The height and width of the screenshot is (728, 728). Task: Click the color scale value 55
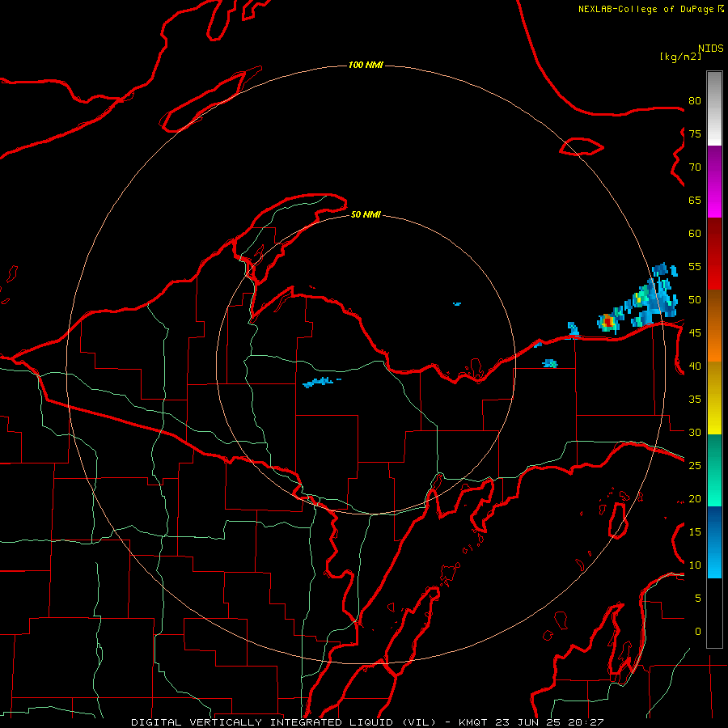[x=695, y=267]
